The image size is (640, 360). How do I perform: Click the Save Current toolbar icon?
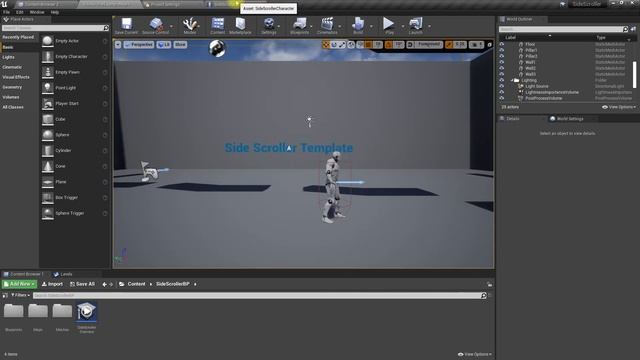point(127,26)
